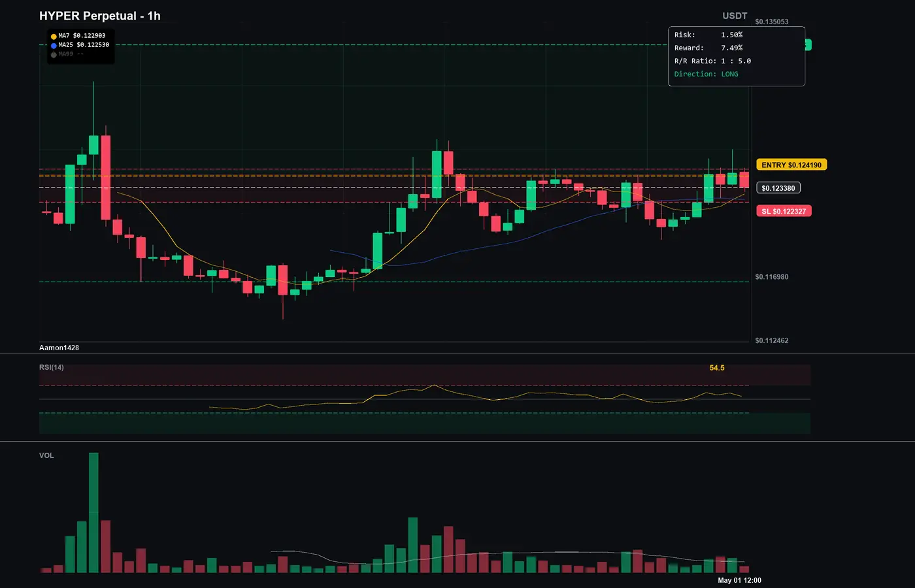Click the orange MA7 legend dot
The height and width of the screenshot is (588, 915).
(x=54, y=37)
